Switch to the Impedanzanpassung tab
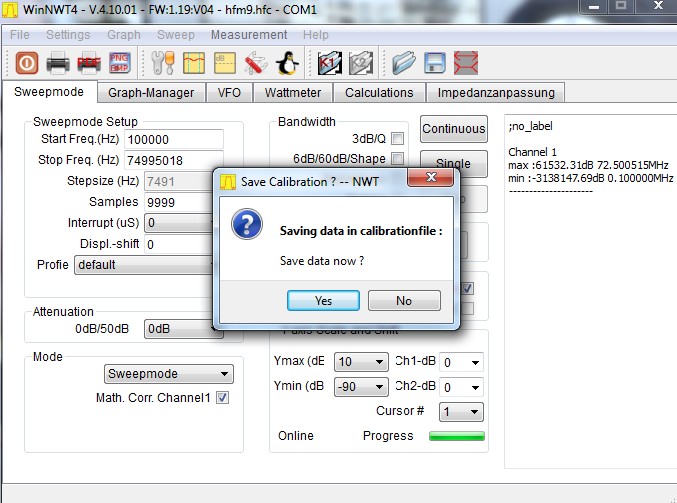 tap(496, 92)
